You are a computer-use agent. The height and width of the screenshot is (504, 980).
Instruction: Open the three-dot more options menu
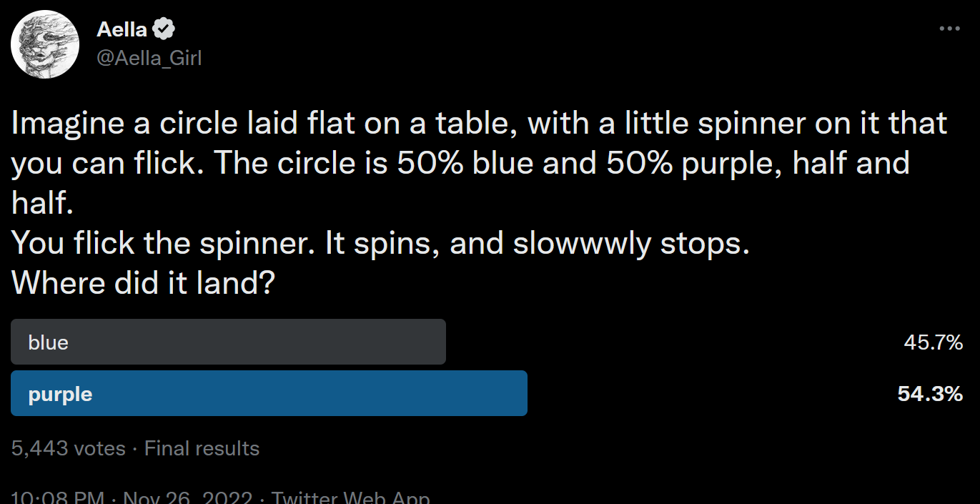(x=949, y=29)
